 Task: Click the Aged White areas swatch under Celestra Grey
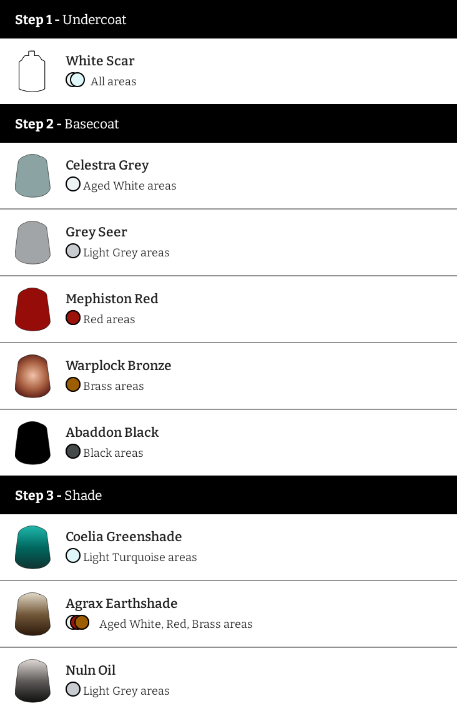(x=73, y=184)
